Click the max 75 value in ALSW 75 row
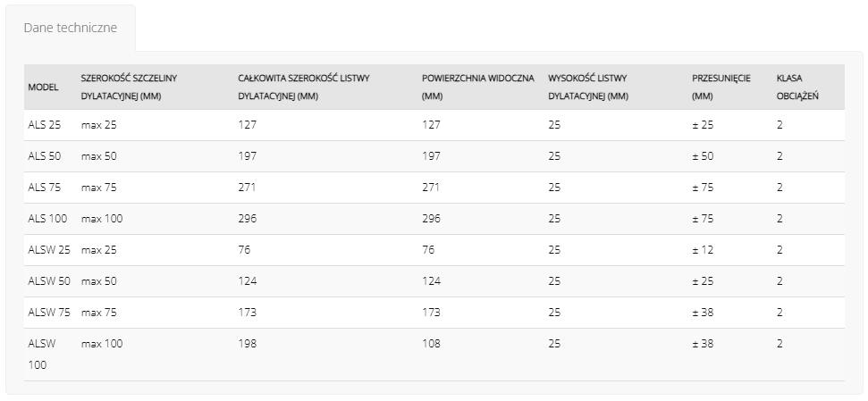The height and width of the screenshot is (401, 868). (x=99, y=313)
